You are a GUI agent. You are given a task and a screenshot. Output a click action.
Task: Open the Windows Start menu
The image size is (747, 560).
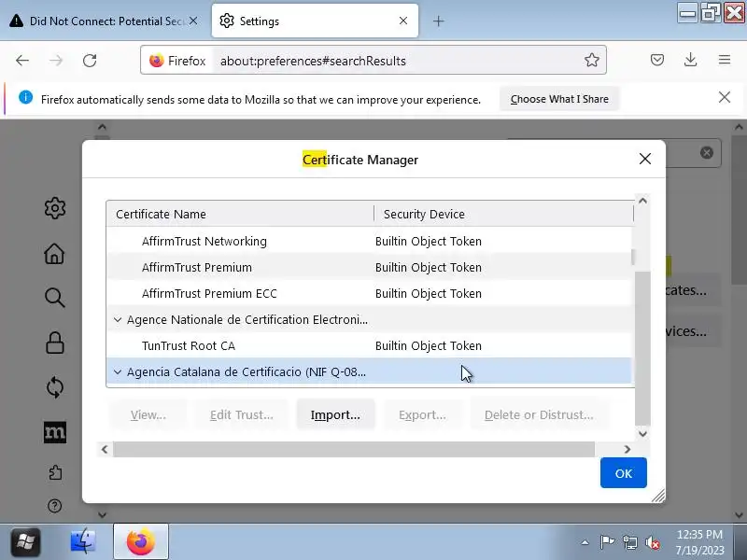tap(26, 541)
